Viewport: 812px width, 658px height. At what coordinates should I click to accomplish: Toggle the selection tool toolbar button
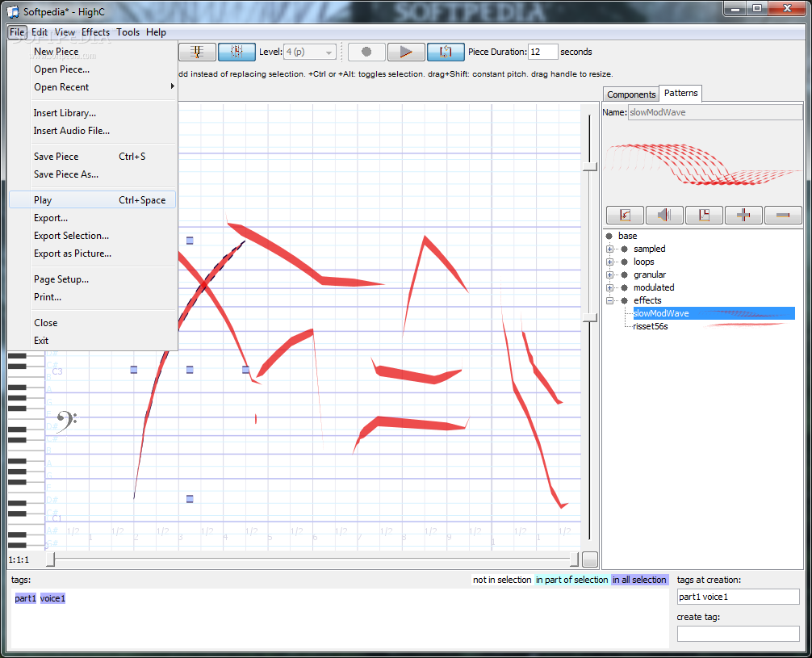coord(236,52)
